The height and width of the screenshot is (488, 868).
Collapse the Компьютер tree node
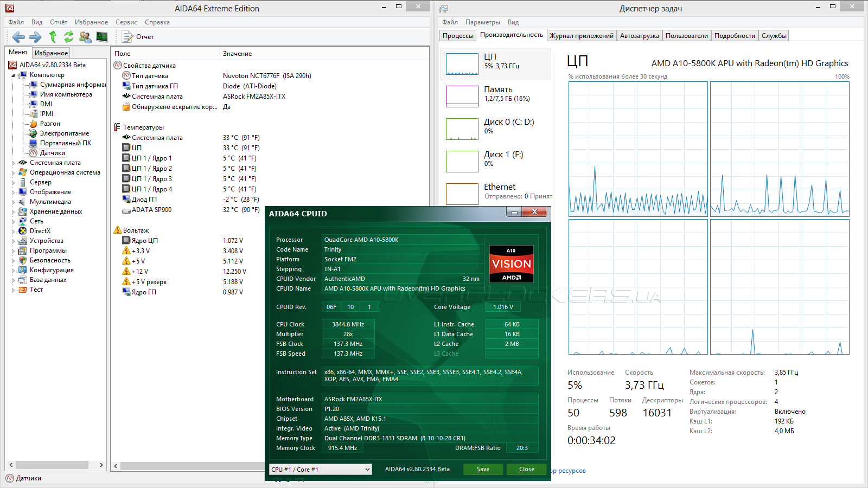(13, 75)
